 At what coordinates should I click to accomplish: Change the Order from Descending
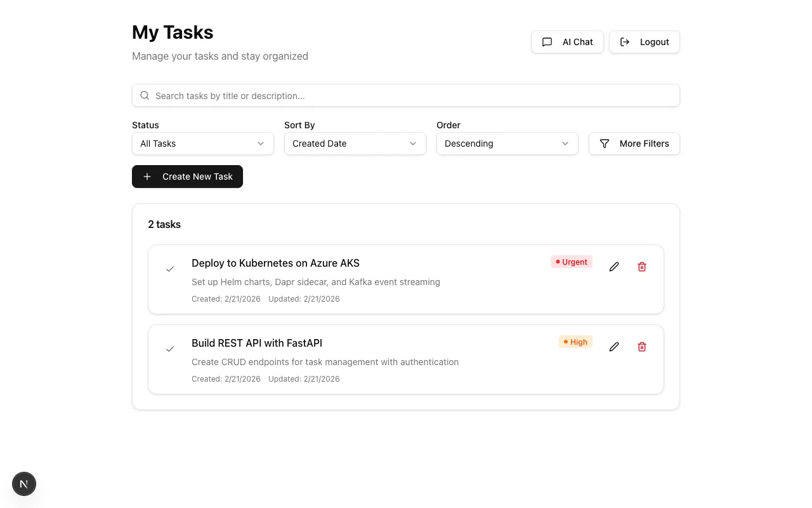507,144
